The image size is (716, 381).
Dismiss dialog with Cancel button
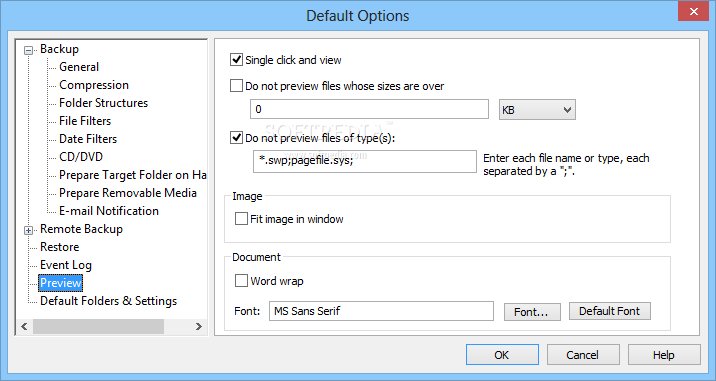tap(583, 355)
